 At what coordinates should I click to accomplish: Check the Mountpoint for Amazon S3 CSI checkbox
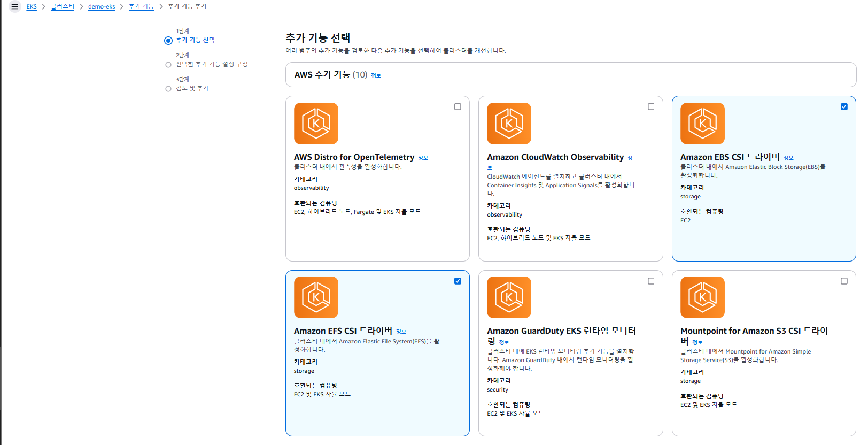[x=844, y=281]
